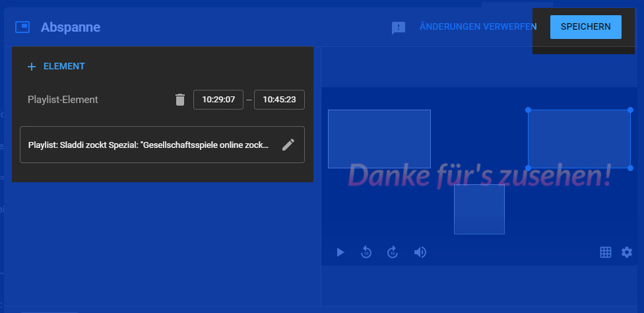Click the start time field 10:29:07
The image size is (644, 313).
pyautogui.click(x=218, y=100)
